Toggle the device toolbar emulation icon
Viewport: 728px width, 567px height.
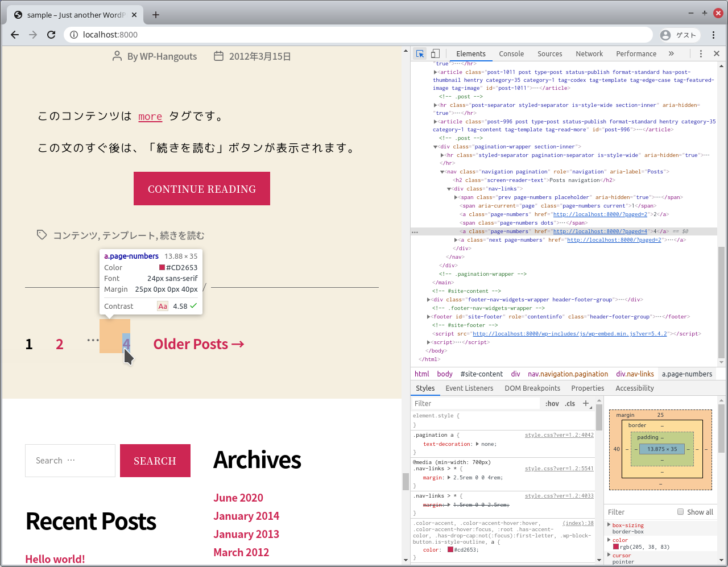point(435,53)
